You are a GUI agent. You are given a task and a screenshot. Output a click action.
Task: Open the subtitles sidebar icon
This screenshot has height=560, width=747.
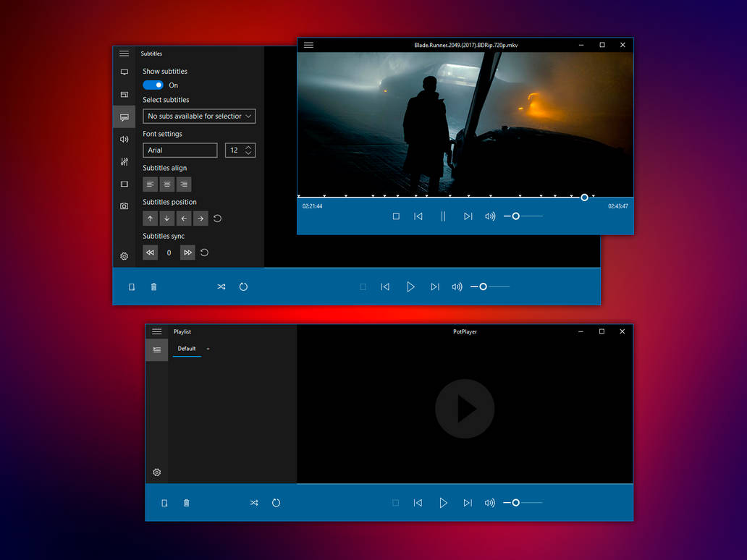124,116
